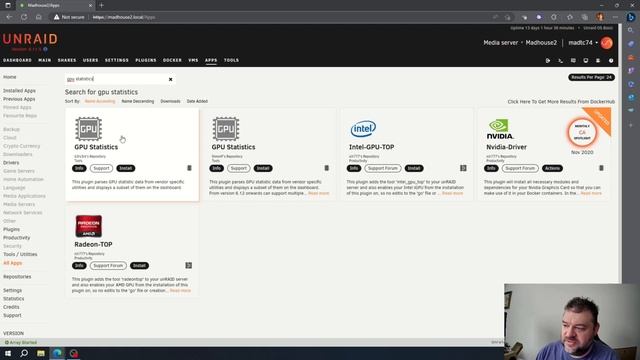The width and height of the screenshot is (640, 360).
Task: Open the Actions menu on the Nvidia-Driver card
Action: point(552,168)
